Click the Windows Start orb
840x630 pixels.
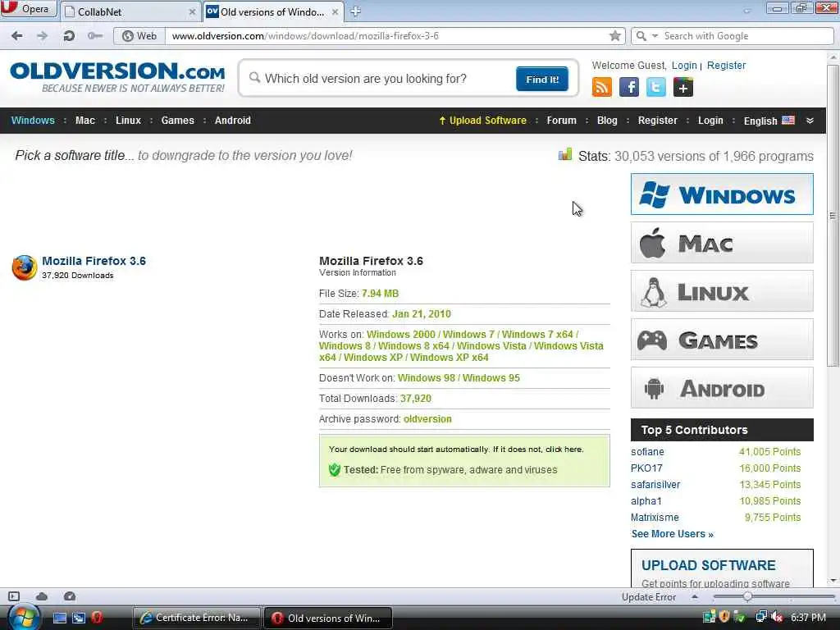click(24, 618)
